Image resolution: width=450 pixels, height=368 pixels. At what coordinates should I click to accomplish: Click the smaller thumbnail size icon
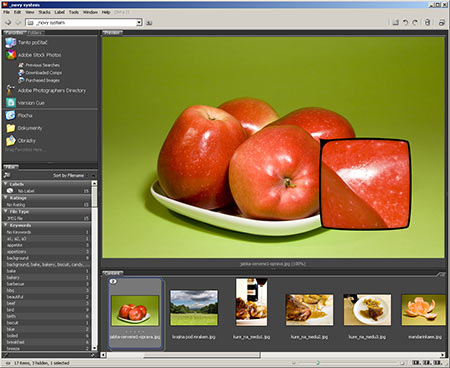tap(294, 363)
